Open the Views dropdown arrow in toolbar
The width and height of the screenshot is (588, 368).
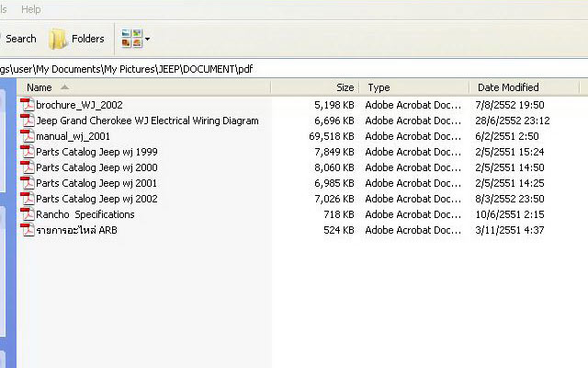pyautogui.click(x=148, y=40)
